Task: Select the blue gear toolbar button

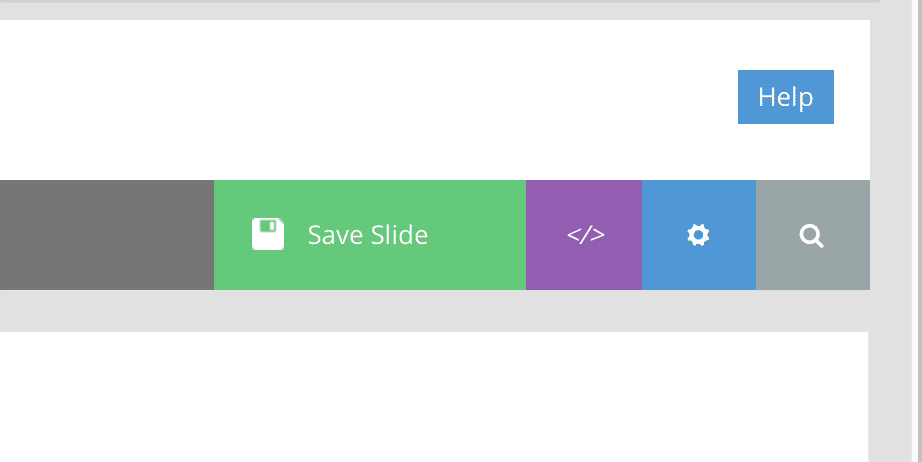Action: click(699, 235)
